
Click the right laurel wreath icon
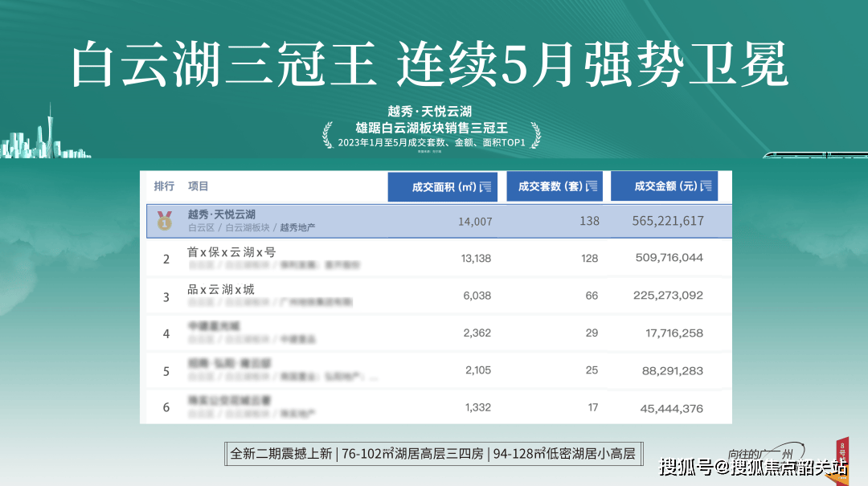pyautogui.click(x=534, y=135)
